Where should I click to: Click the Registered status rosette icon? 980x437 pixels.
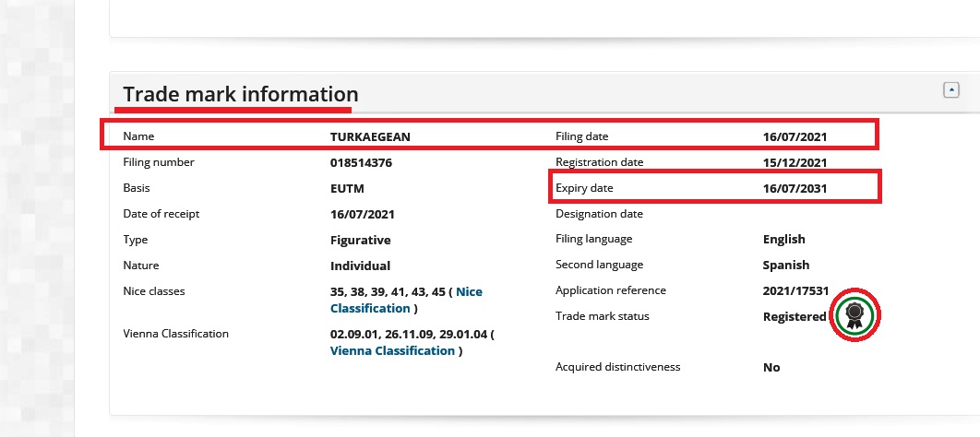pos(855,316)
